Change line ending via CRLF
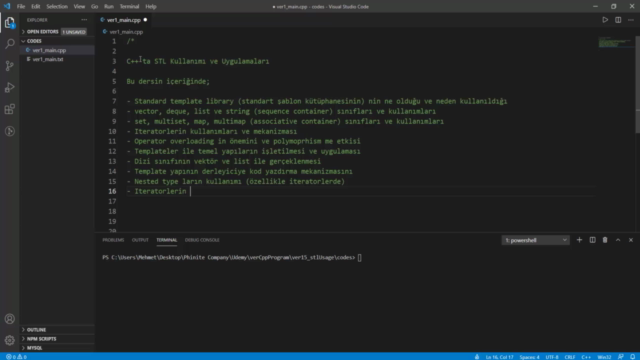 tap(570, 357)
